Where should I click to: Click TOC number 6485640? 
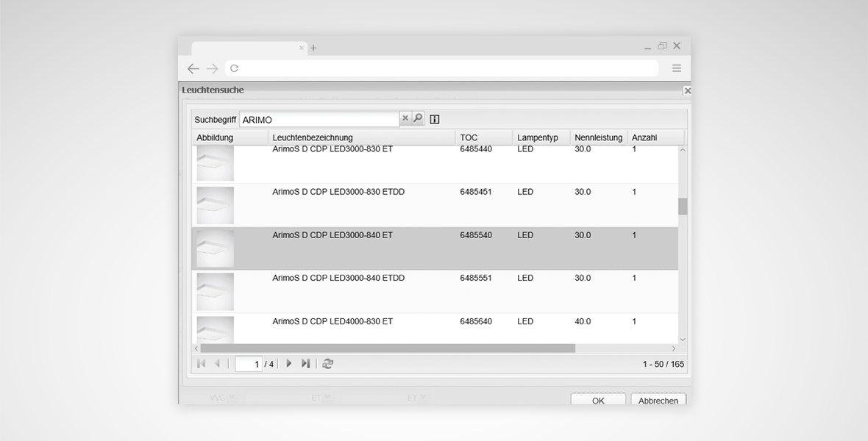click(x=475, y=321)
